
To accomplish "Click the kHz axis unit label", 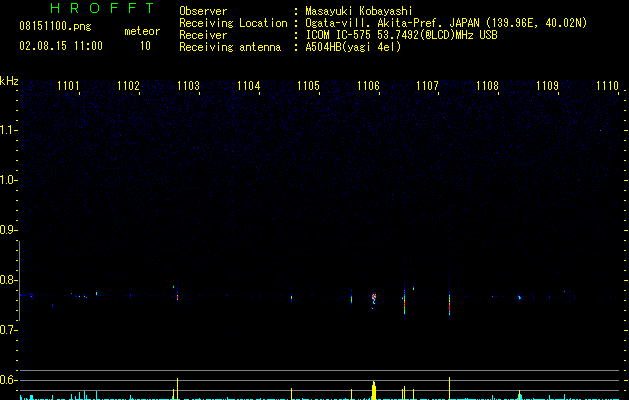I will point(9,81).
